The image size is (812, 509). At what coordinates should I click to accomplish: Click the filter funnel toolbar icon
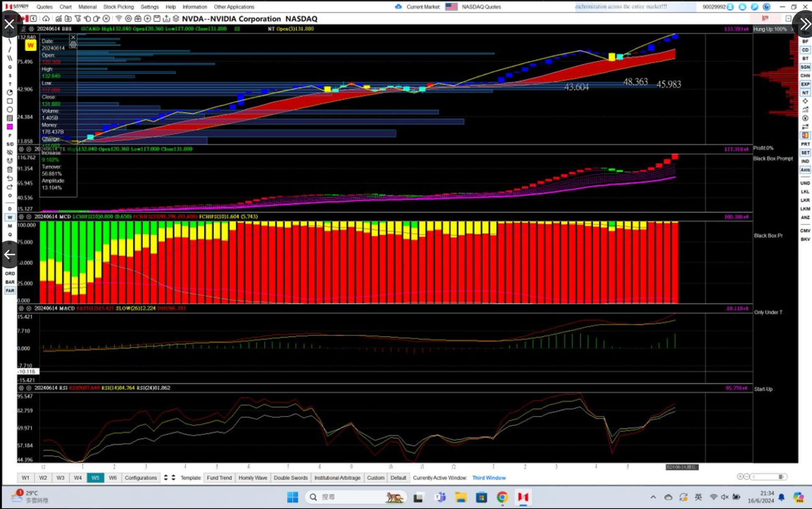coord(77,19)
